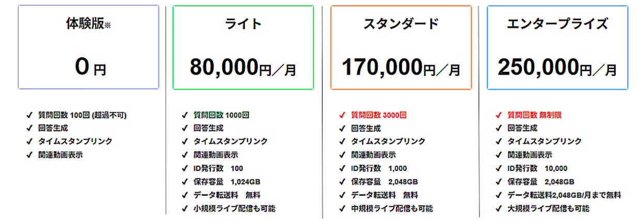Click タイムスタンプリンク under the ライト plan

click(x=231, y=141)
